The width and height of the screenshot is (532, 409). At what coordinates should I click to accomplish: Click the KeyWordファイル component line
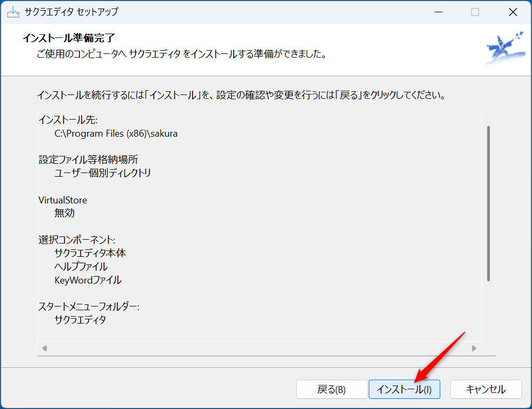(x=88, y=280)
